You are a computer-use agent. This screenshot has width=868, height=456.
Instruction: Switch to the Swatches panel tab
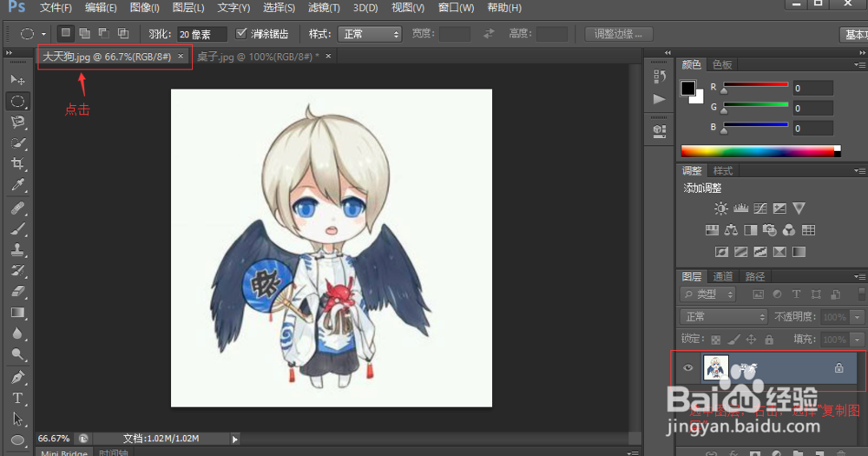pyautogui.click(x=722, y=65)
